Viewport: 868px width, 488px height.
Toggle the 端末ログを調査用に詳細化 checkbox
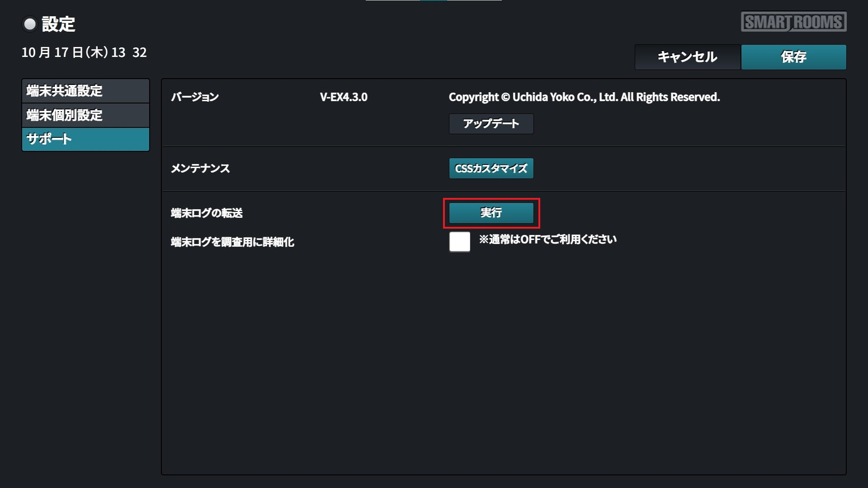pos(459,242)
